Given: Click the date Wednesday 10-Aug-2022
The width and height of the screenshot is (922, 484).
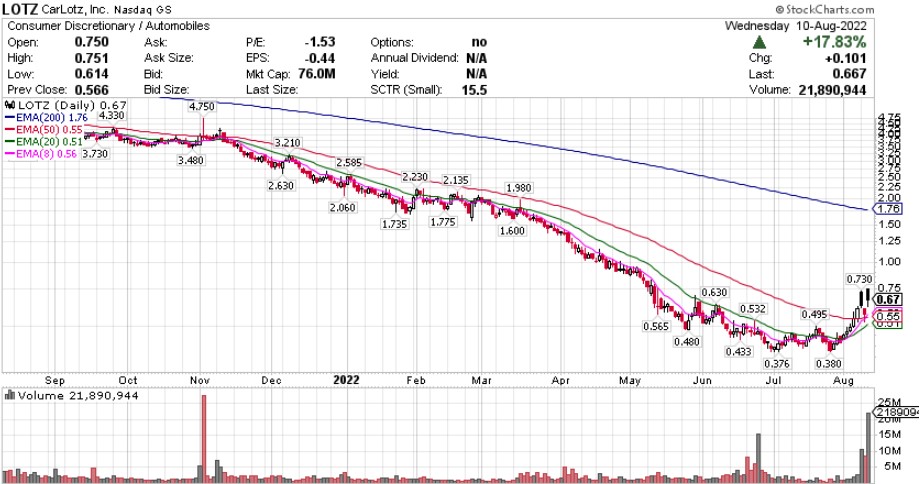Looking at the screenshot, I should pos(796,26).
